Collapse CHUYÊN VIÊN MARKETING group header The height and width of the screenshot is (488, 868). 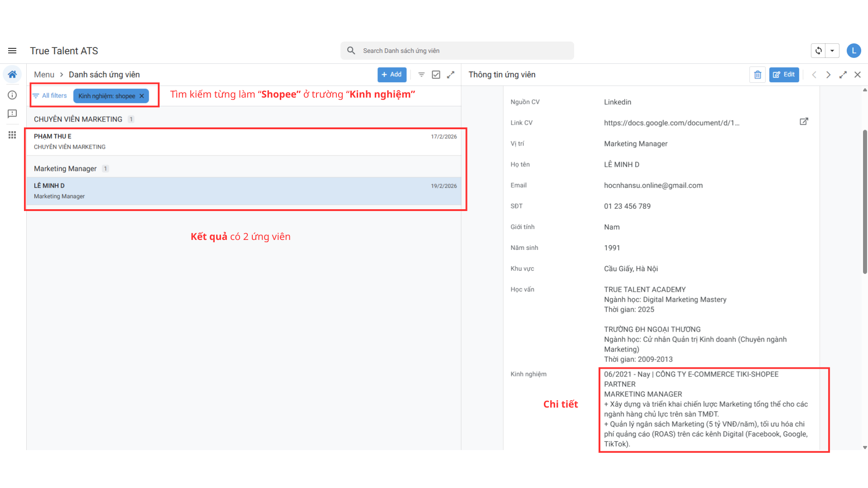[x=78, y=119]
